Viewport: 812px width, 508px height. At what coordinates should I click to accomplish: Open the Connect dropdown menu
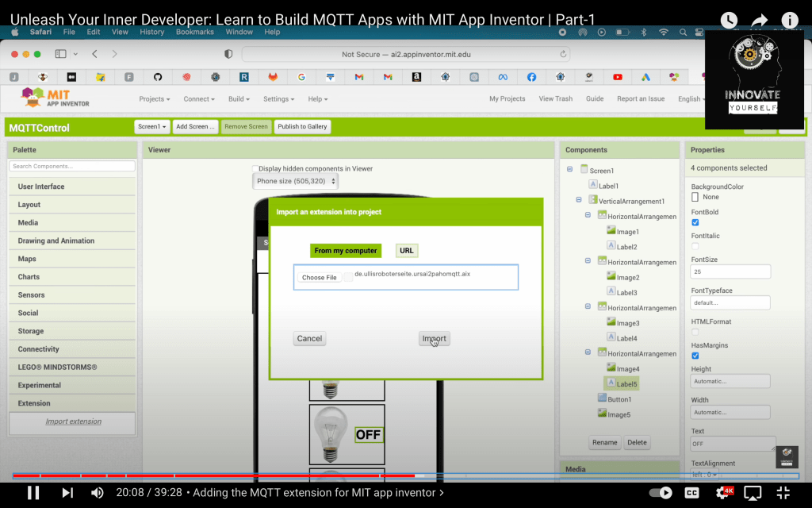[199, 99]
